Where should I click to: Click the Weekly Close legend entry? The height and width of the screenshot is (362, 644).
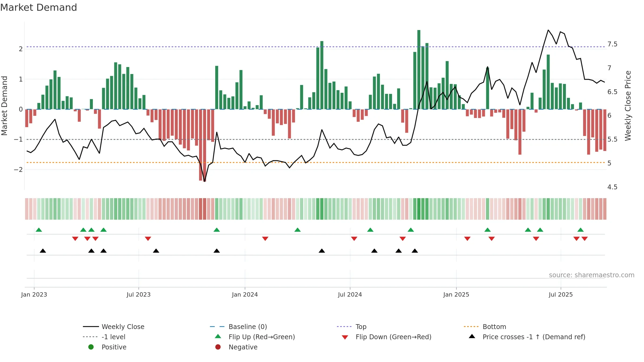coord(114,327)
